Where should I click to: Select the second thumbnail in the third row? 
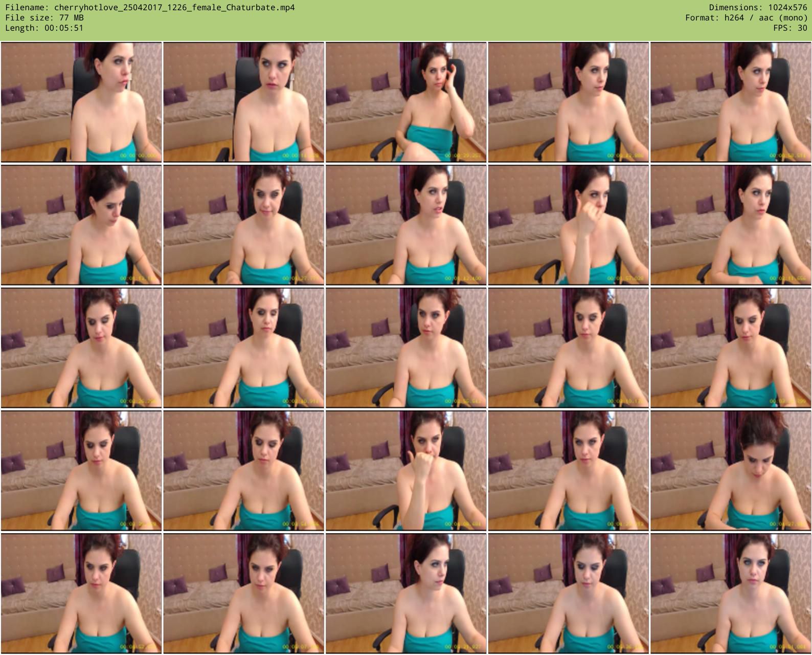coord(243,348)
